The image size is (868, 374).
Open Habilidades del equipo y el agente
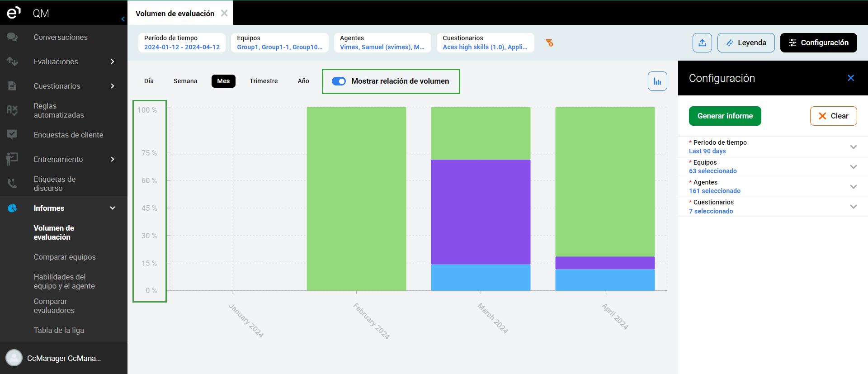[64, 281]
